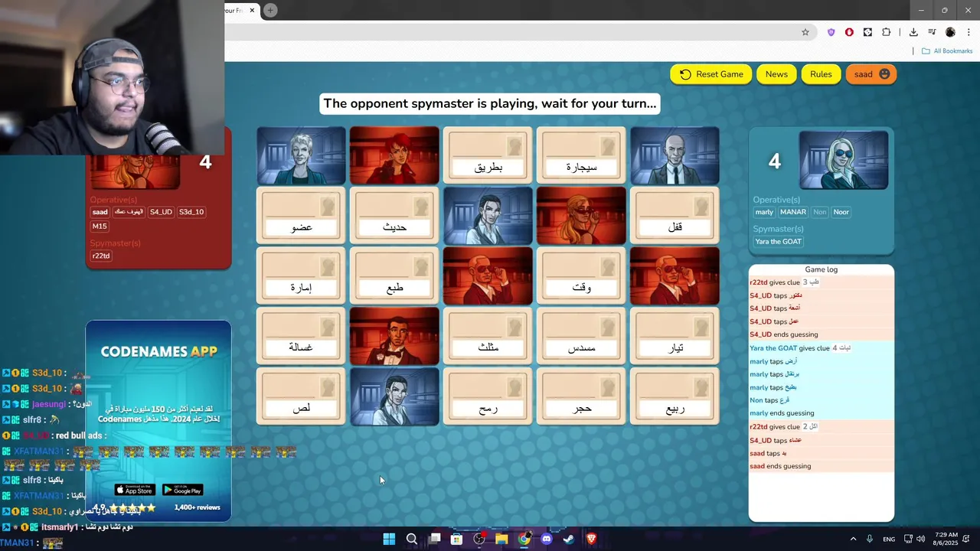The height and width of the screenshot is (551, 980).
Task: Open the purple shield extension icon
Action: tap(831, 32)
